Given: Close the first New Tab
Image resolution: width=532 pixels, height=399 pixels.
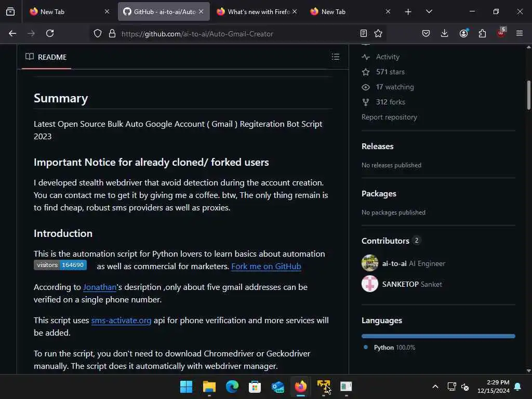Looking at the screenshot, I should point(107,11).
